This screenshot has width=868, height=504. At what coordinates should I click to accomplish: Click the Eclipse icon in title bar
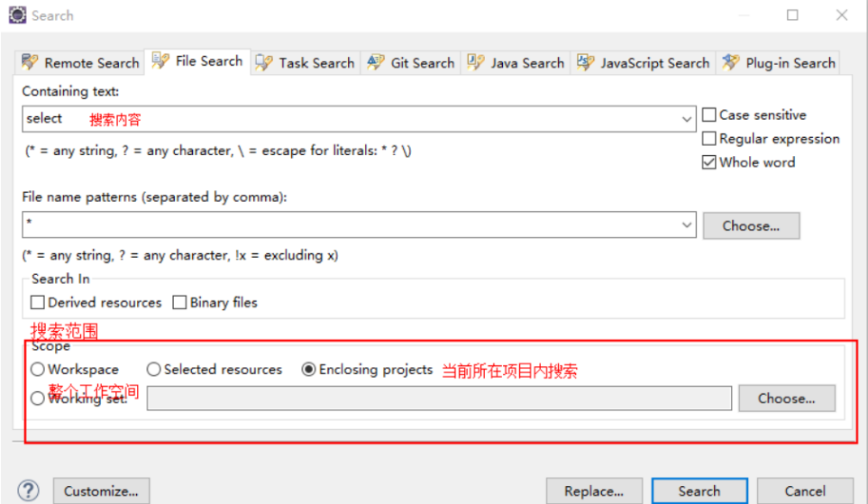17,15
